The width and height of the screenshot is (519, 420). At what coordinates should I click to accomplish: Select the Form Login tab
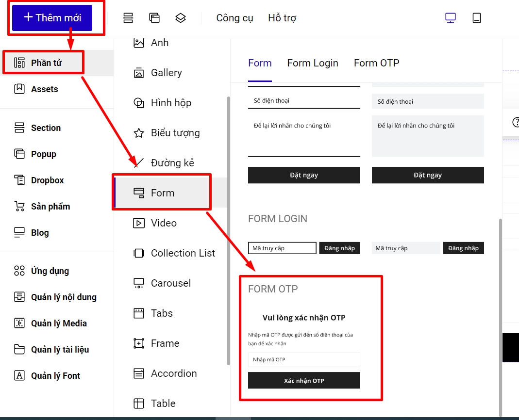313,63
